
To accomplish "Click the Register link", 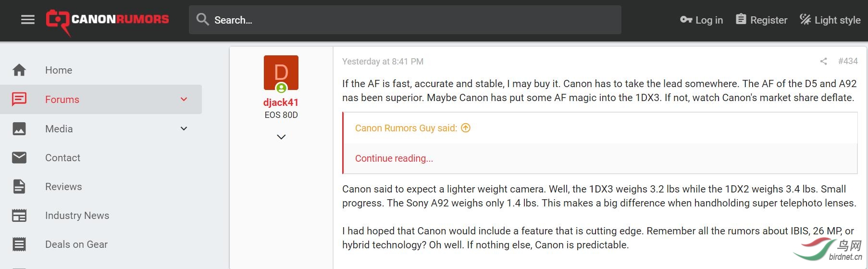I will click(x=762, y=20).
